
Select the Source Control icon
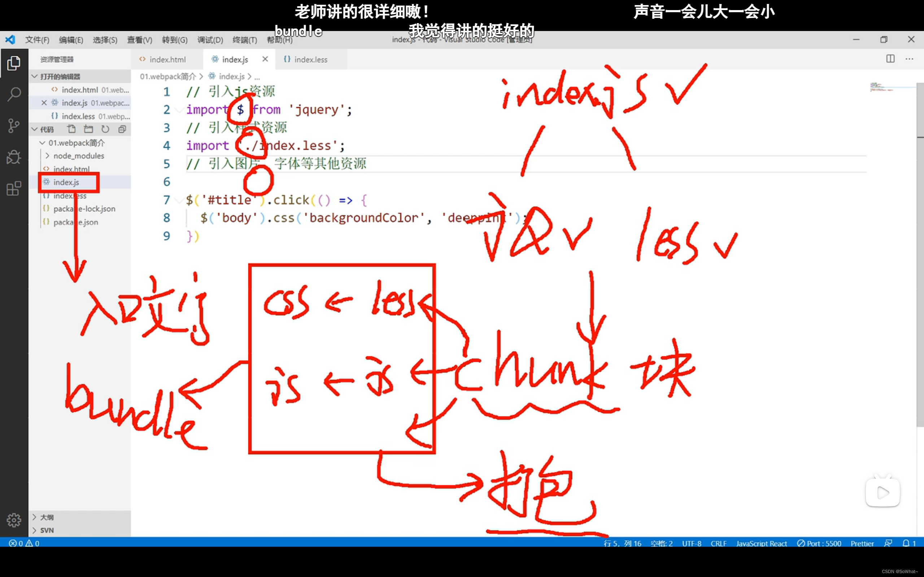[x=14, y=126]
